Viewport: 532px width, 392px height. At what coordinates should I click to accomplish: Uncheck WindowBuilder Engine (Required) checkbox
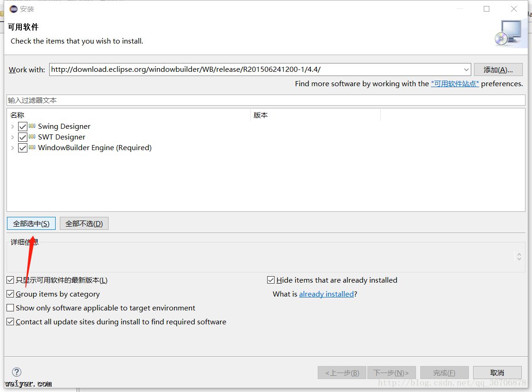(23, 148)
